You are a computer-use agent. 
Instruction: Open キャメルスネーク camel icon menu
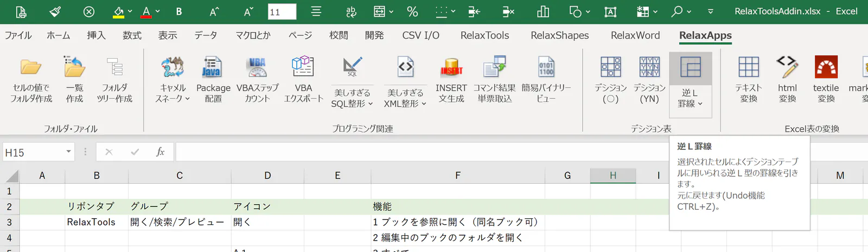point(173,80)
